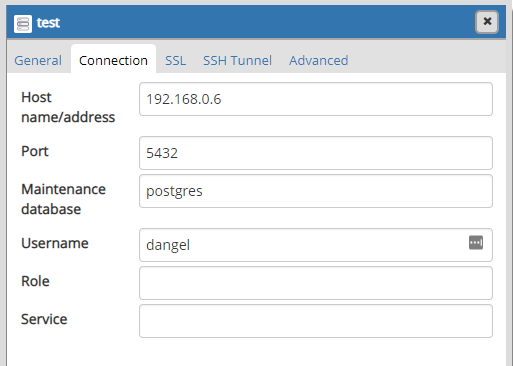Screen dimensions: 513x366
Task: Close the test server dialog
Action: click(x=487, y=22)
